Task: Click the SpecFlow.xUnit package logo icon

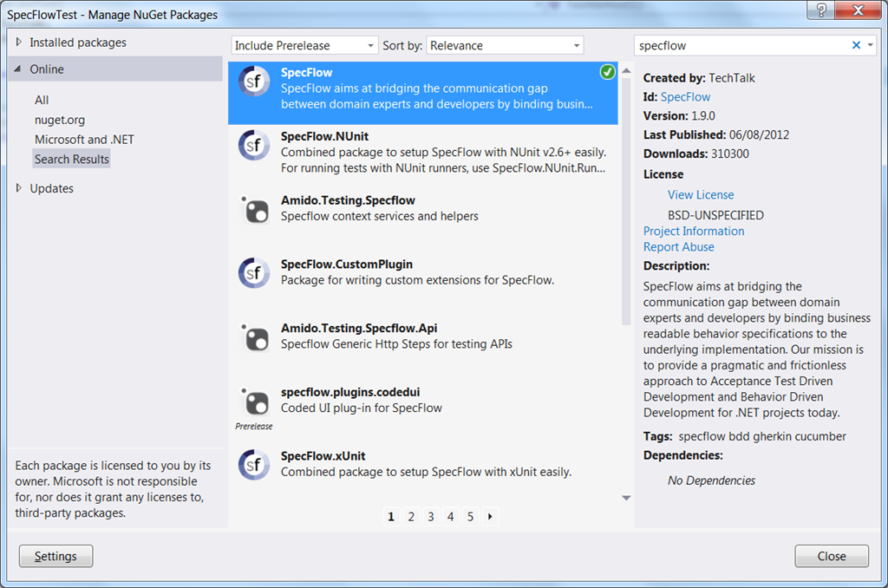Action: (254, 466)
